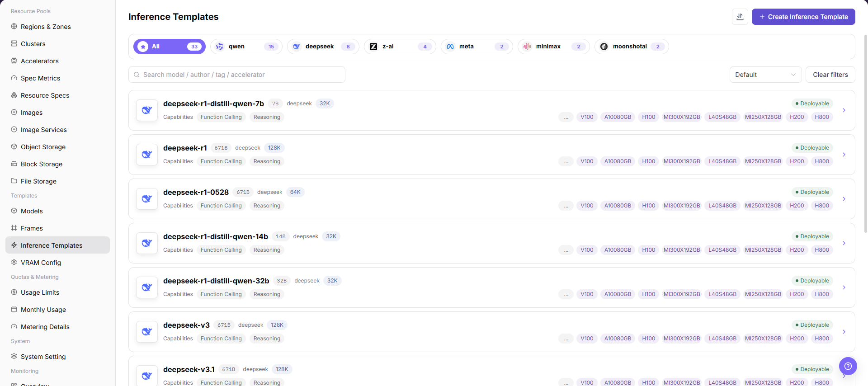This screenshot has height=386, width=868.
Task: Navigate to Object Storage
Action: pyautogui.click(x=57, y=147)
